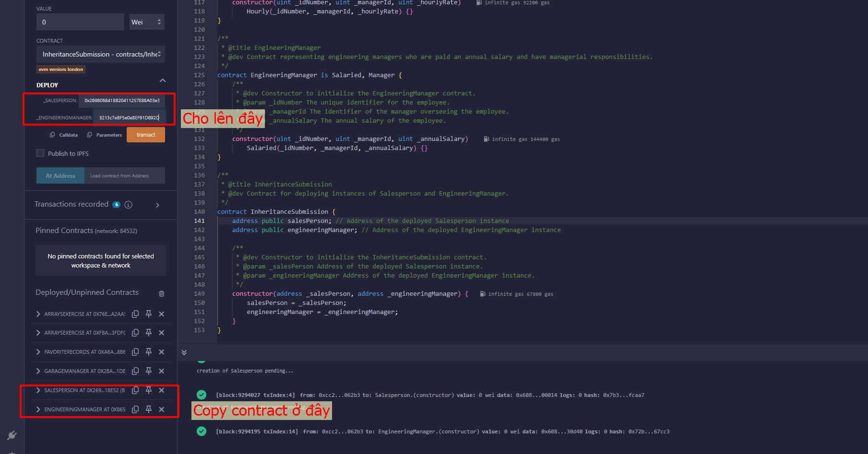Copy the SALESPERSON contract address

click(x=135, y=390)
